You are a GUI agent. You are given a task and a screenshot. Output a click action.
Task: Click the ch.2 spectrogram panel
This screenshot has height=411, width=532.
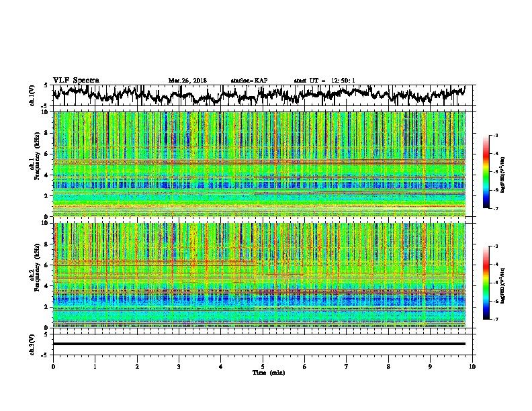pos(259,275)
